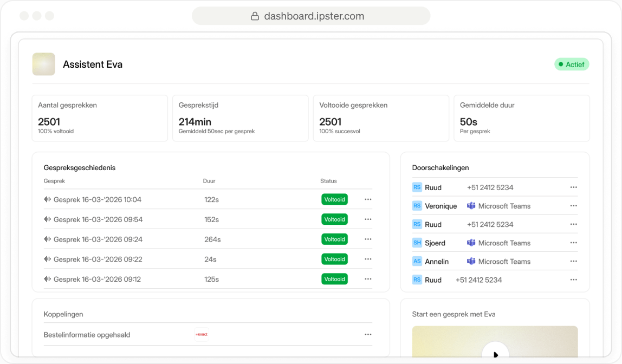Click the lock icon in the address bar
Viewport: 622px width, 364px height.
click(x=255, y=16)
